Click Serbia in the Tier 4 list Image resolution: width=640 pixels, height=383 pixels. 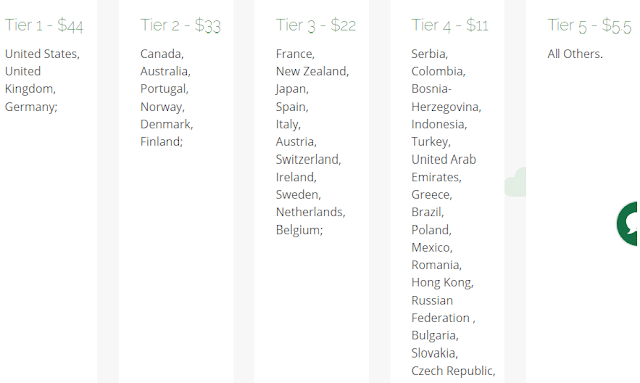tap(429, 54)
